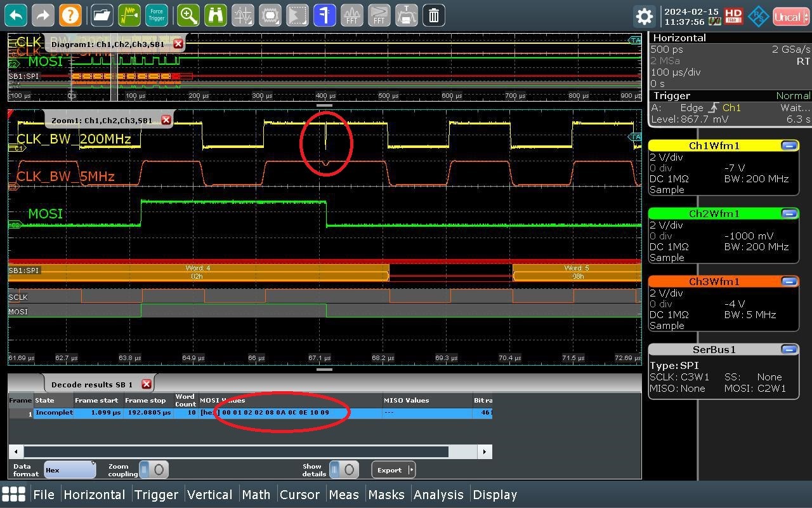Click the decode table left scroll arrow
The height and width of the screenshot is (508, 812).
coord(15,451)
